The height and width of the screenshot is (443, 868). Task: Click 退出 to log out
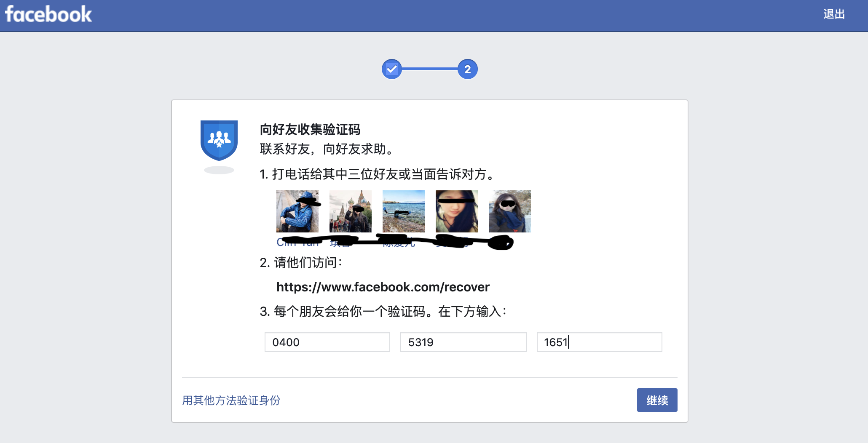(x=834, y=14)
